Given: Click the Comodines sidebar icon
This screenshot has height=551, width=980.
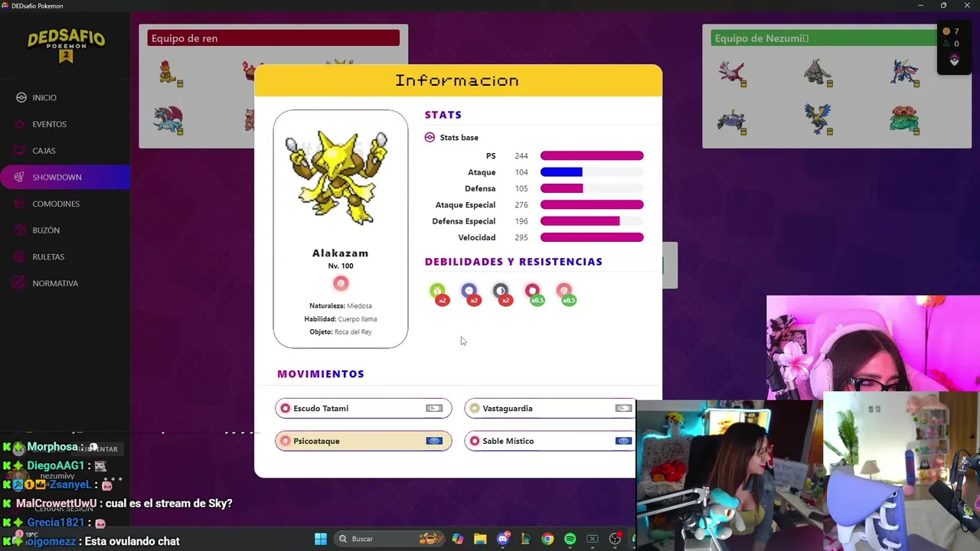Looking at the screenshot, I should tap(21, 204).
